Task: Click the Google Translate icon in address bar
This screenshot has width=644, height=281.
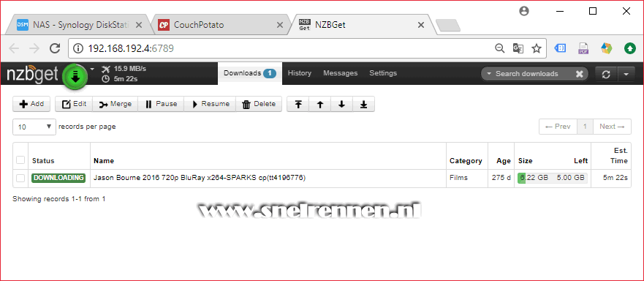Action: click(518, 48)
